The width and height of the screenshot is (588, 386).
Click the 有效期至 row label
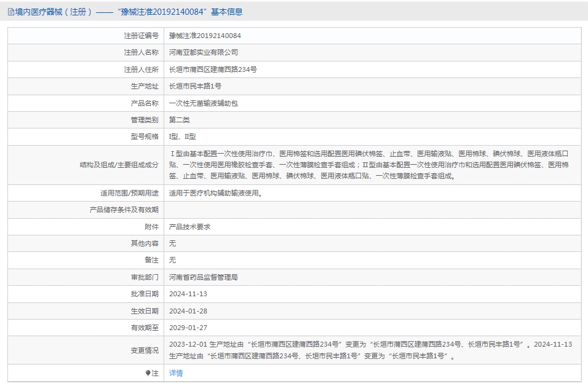[145, 328]
